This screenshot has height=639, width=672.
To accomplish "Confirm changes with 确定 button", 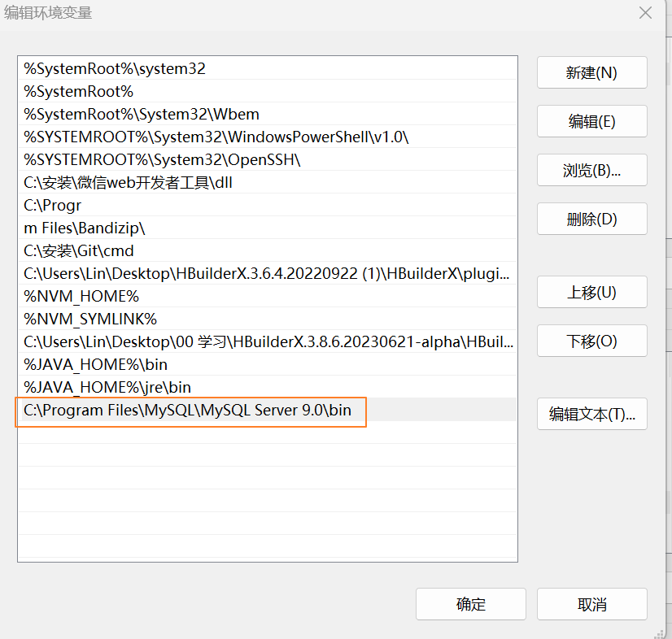I will [470, 605].
